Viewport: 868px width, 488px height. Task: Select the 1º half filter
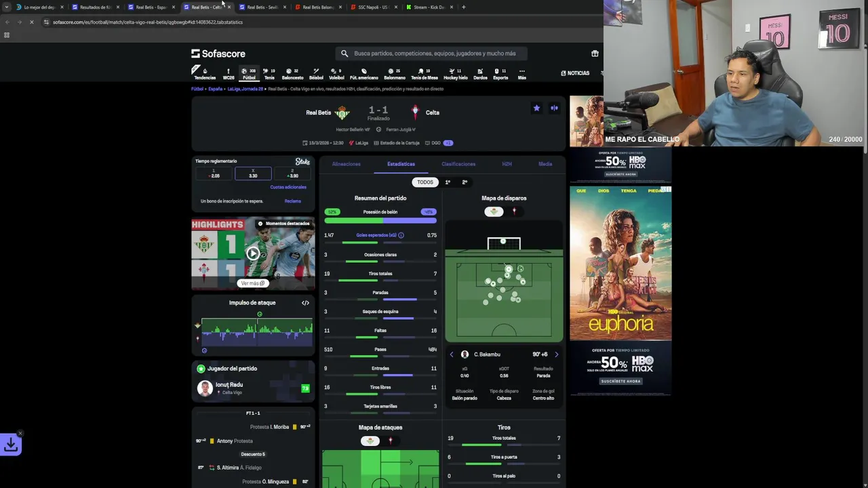(448, 182)
